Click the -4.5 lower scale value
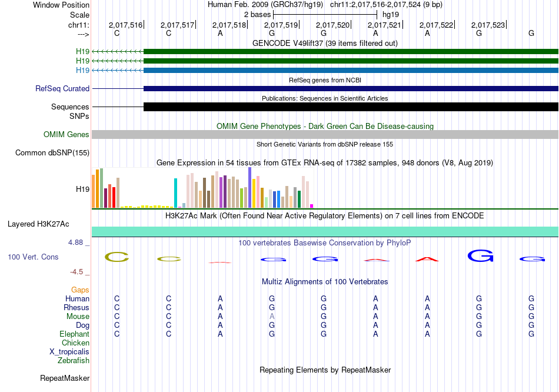 point(76,272)
